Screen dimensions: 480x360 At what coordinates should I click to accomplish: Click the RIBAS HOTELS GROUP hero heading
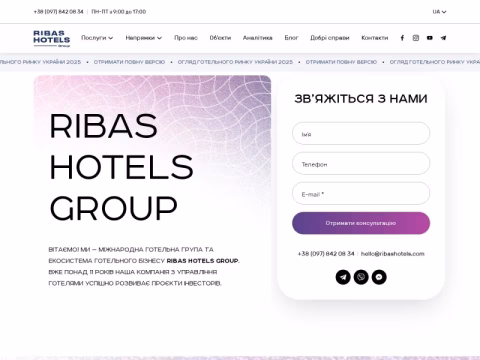point(121,167)
